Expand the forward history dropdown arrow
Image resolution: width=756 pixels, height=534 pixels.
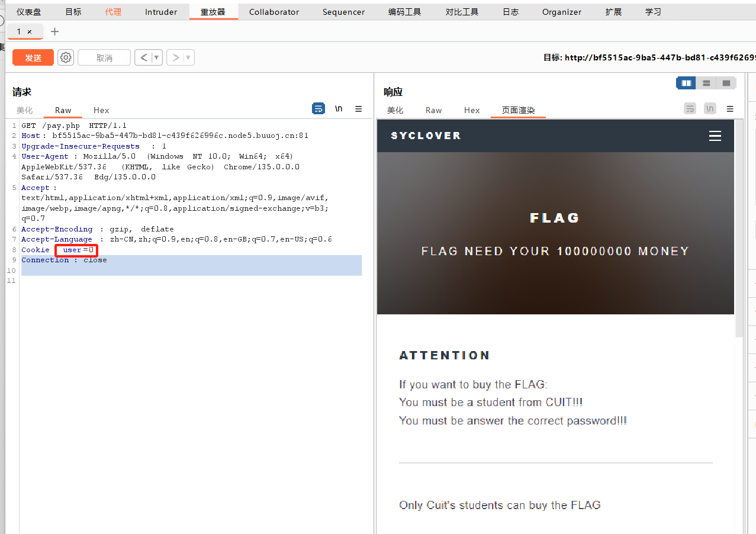(x=188, y=57)
